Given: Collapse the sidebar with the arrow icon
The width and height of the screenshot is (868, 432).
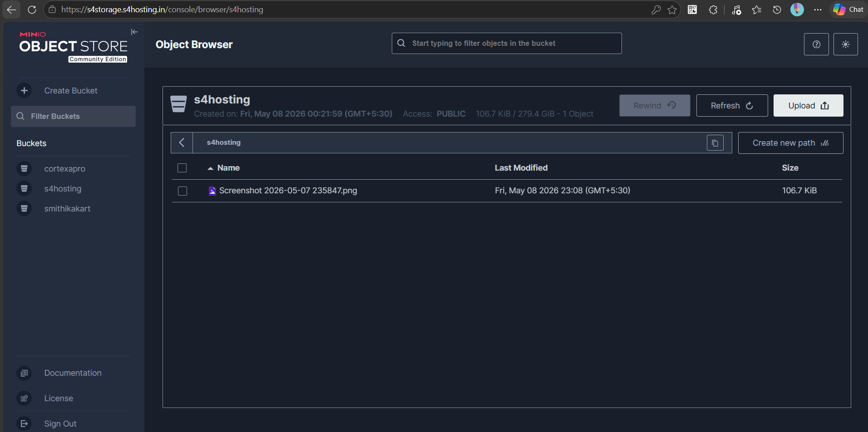Looking at the screenshot, I should click(134, 32).
